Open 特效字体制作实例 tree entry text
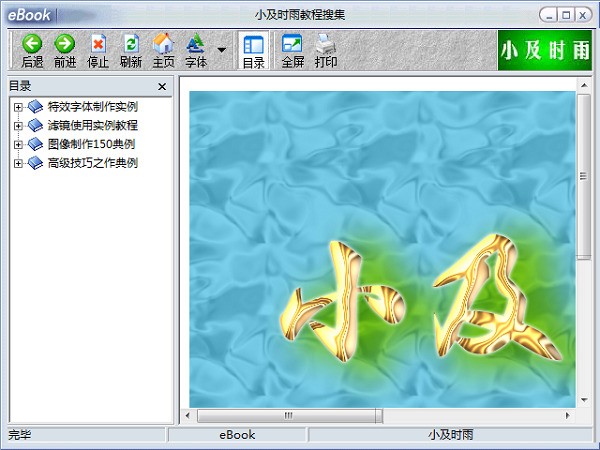600x450 pixels. click(93, 107)
